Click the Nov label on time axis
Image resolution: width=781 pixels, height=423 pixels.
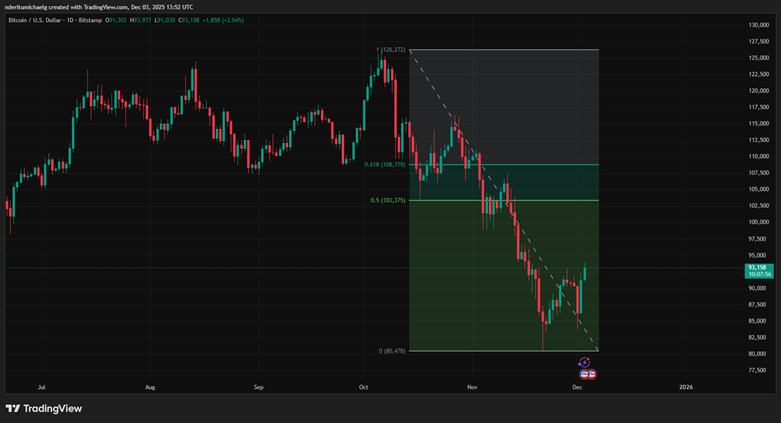point(472,387)
